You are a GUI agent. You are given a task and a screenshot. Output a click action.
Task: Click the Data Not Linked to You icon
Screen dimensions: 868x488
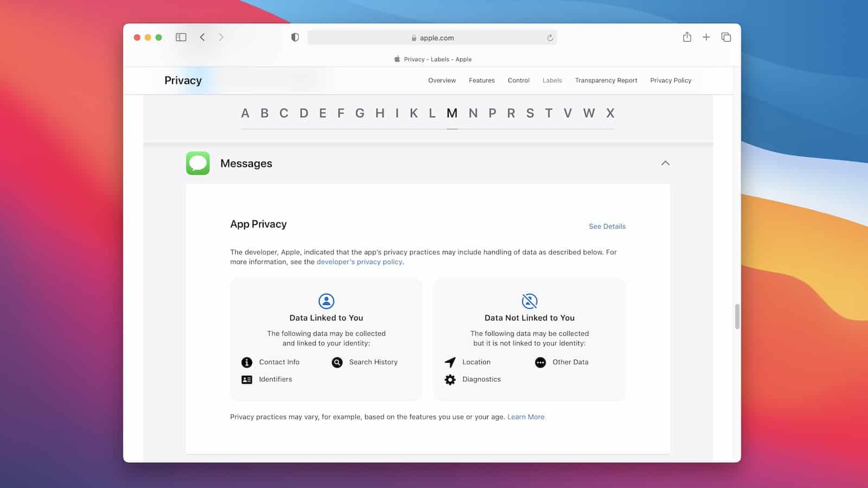[529, 301]
